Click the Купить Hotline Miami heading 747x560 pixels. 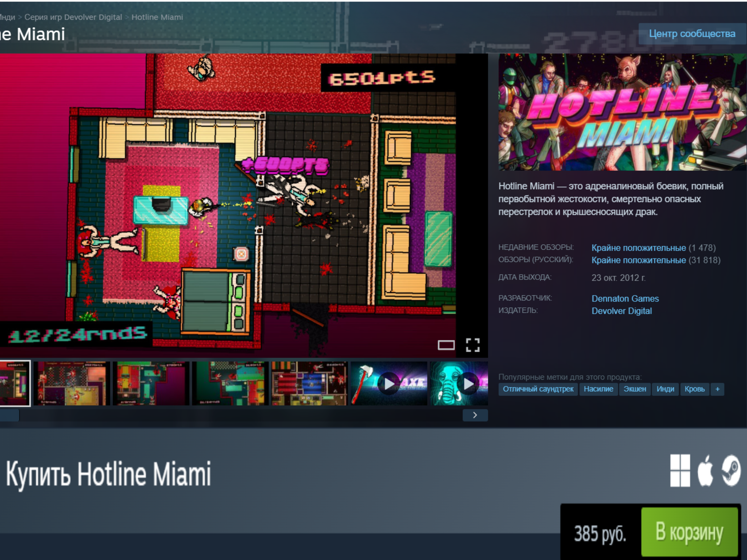108,474
